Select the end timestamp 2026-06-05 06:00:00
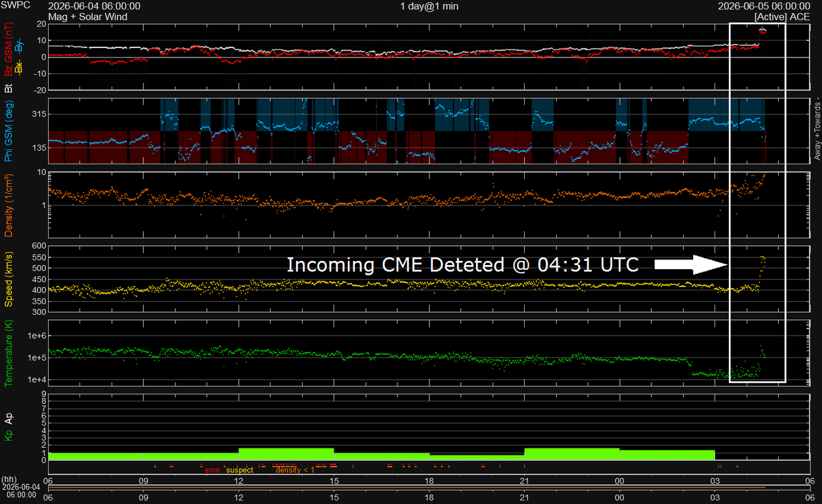This screenshot has height=504, width=822. click(763, 6)
